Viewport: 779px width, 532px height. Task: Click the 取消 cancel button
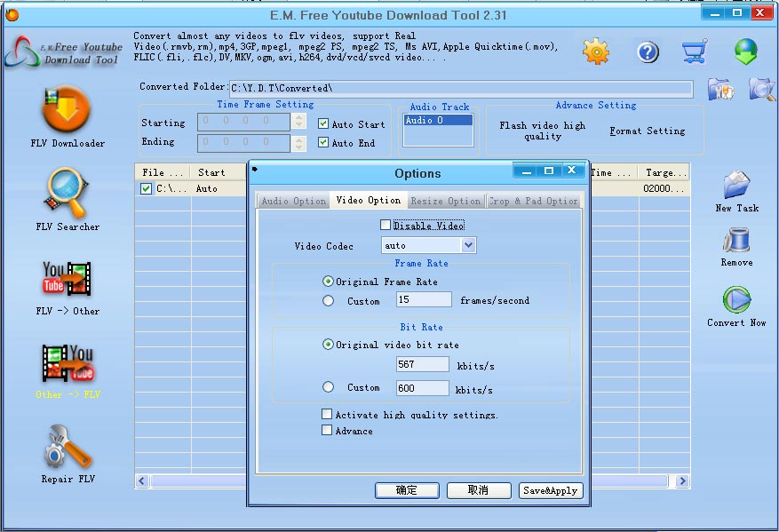478,490
